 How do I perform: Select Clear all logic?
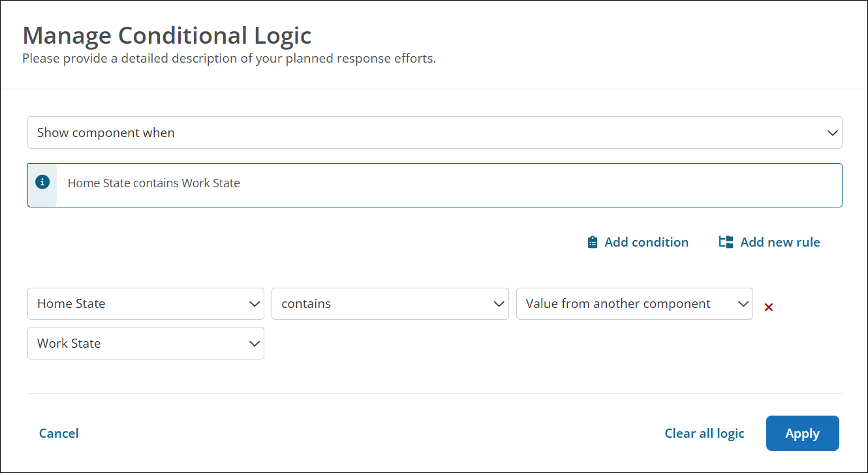point(704,433)
